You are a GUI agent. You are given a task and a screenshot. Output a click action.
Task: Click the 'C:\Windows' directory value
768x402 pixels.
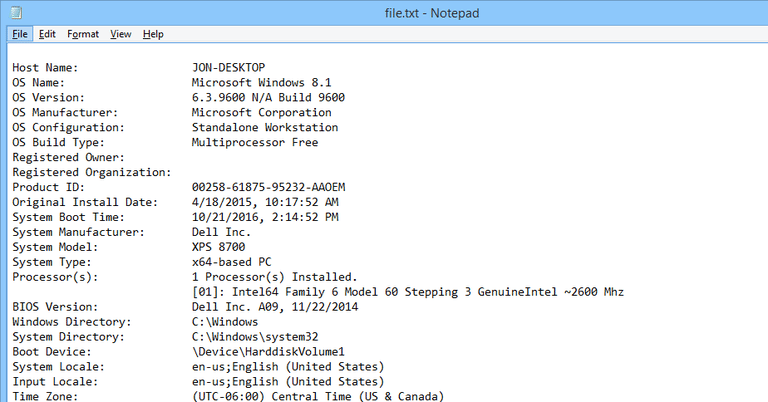[x=225, y=322]
